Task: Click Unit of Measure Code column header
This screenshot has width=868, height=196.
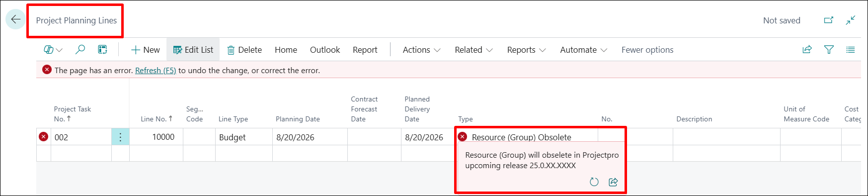Action: click(x=806, y=114)
